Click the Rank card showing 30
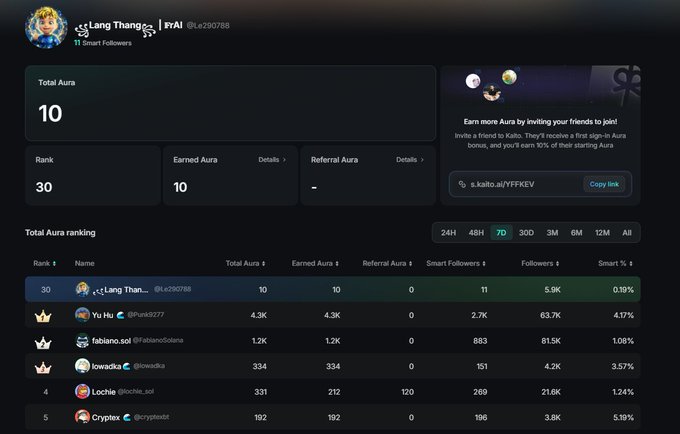The height and width of the screenshot is (434, 680). coord(93,176)
